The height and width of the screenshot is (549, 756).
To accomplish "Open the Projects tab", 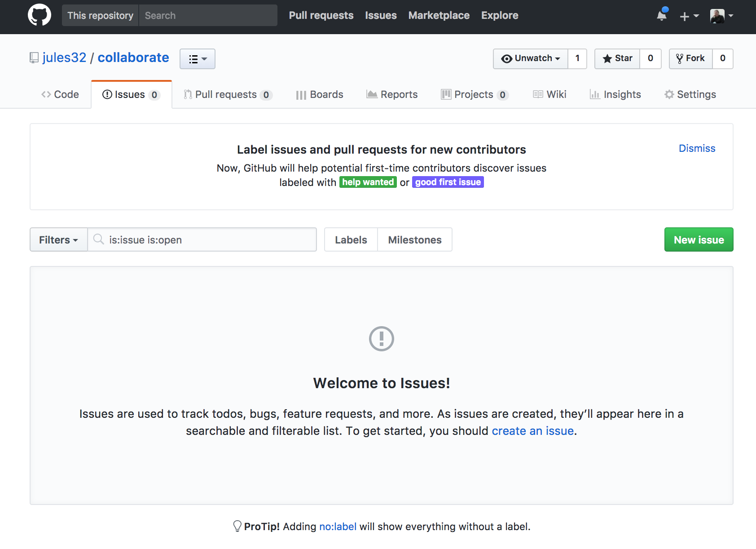I will point(475,94).
